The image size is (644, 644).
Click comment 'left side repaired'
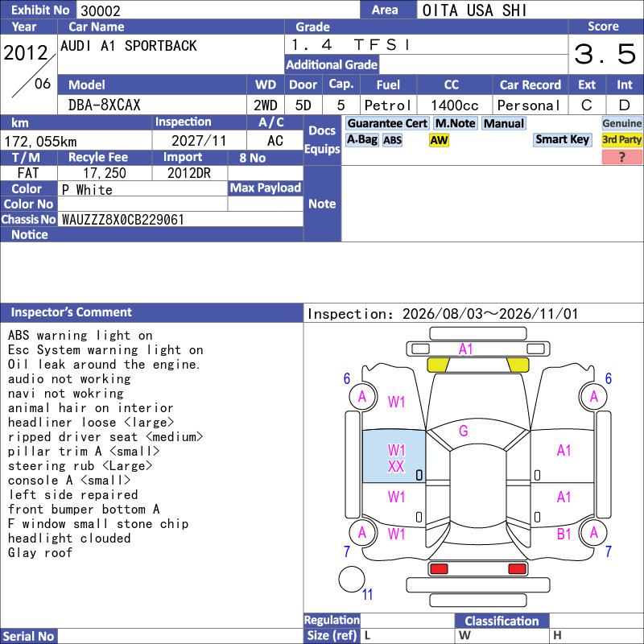[x=73, y=495]
